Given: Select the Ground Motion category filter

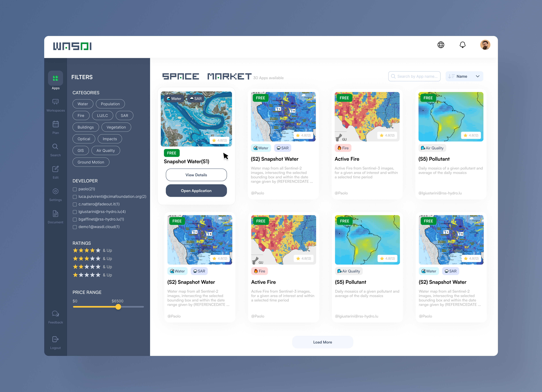Looking at the screenshot, I should coord(91,162).
